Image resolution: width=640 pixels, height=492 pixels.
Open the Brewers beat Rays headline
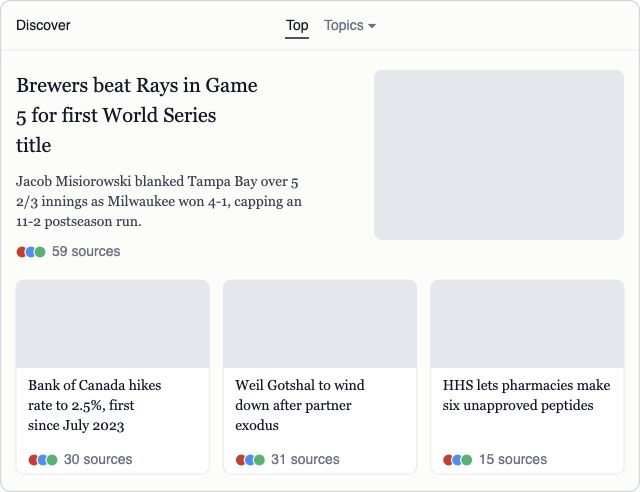[137, 115]
